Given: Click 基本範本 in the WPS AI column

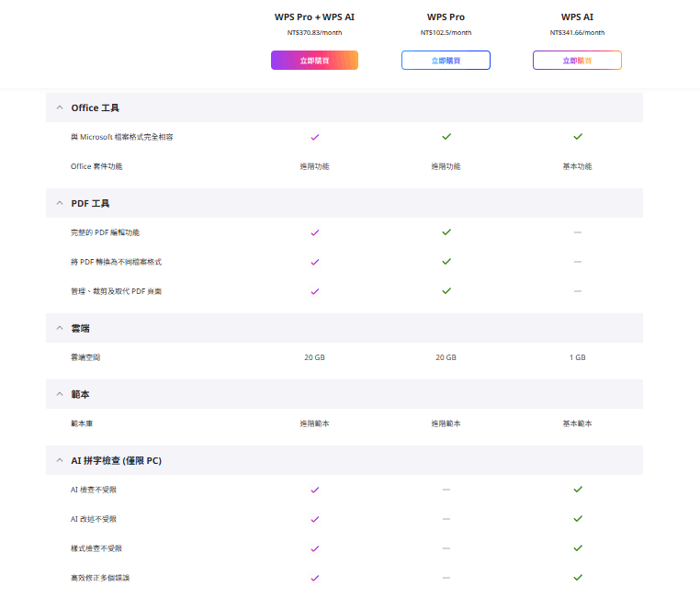Looking at the screenshot, I should pos(577,423).
